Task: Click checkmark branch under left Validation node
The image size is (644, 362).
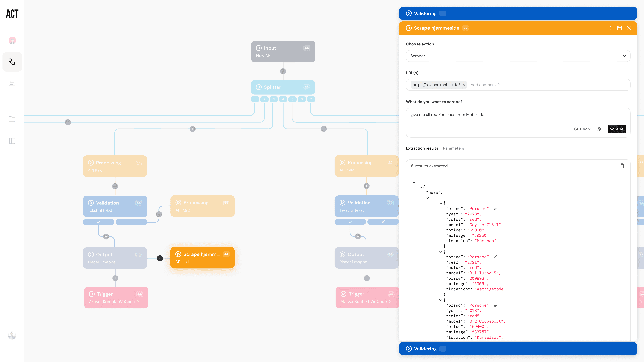Action: pos(98,222)
